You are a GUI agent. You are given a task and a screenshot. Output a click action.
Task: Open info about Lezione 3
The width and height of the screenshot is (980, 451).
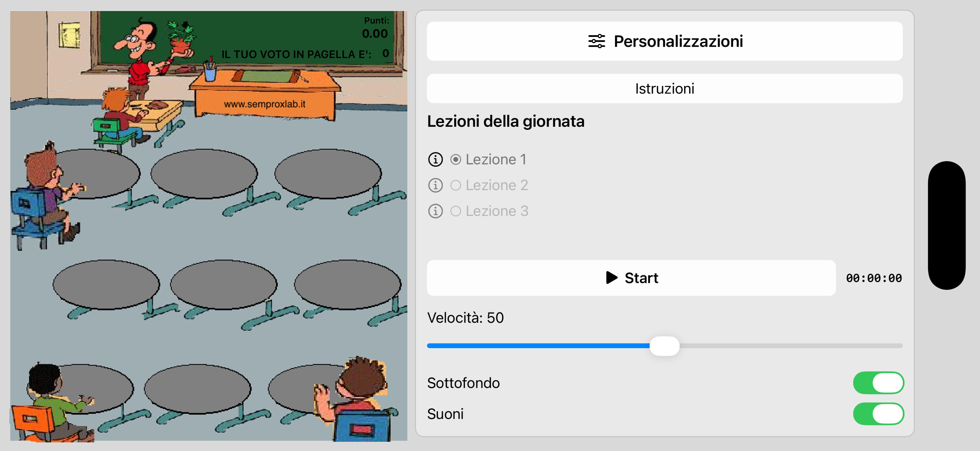[436, 211]
